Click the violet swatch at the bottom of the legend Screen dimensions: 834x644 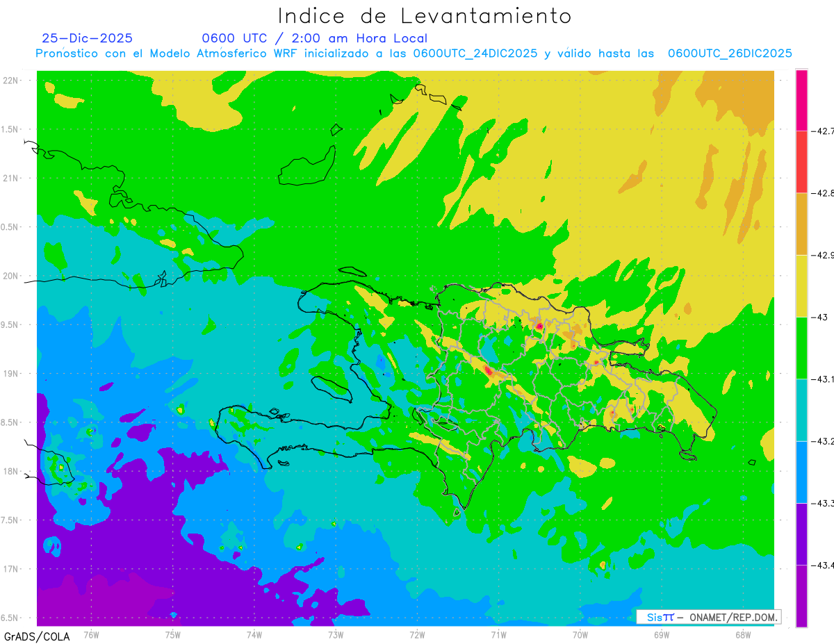[801, 595]
